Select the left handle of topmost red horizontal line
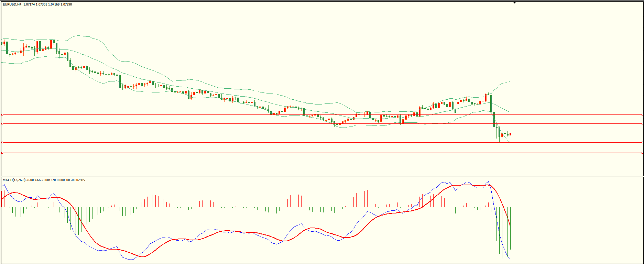Image resolution: width=644 pixels, height=264 pixels. 2,114
